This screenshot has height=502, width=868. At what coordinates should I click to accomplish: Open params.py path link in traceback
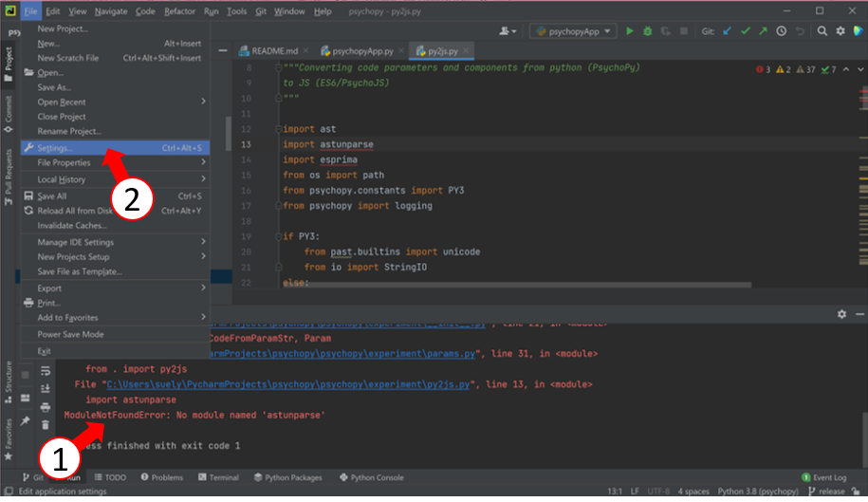[342, 353]
